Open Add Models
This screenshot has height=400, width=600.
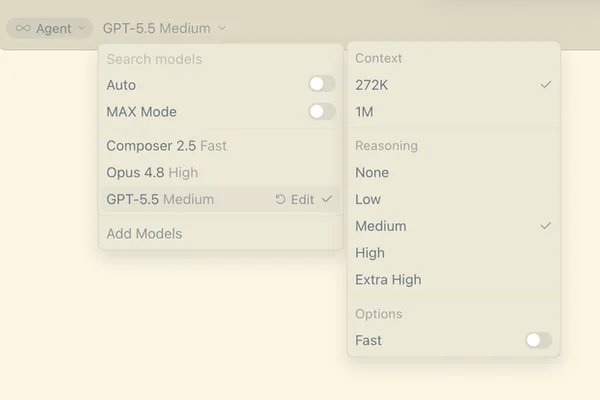coord(221,233)
